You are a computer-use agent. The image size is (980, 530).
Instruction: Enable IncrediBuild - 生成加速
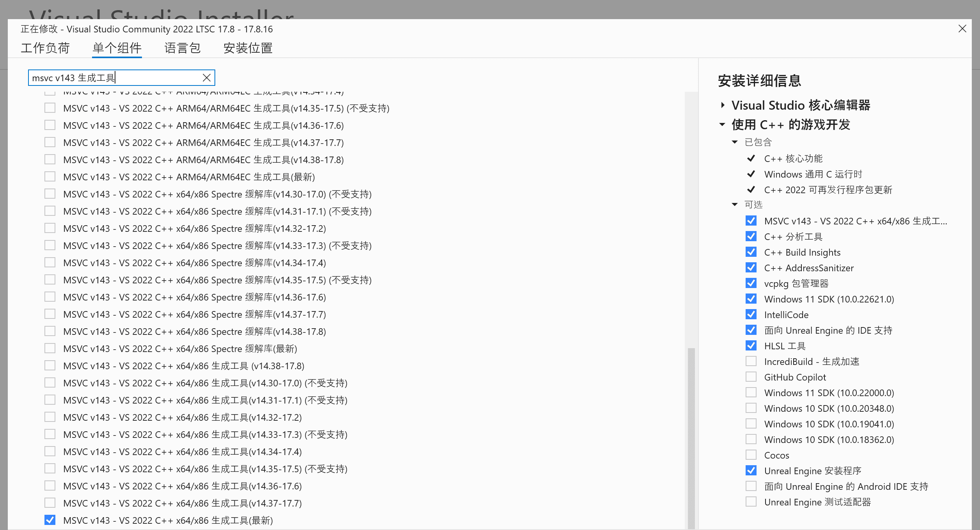[751, 361]
